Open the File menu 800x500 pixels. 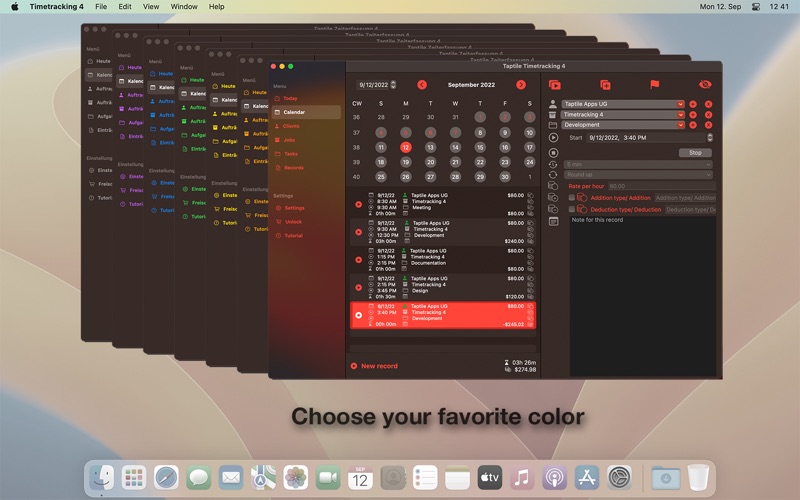[x=101, y=7]
